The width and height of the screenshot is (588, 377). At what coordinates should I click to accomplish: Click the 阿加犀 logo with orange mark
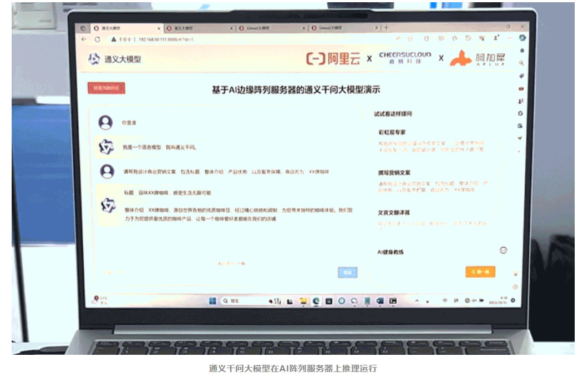[x=478, y=58]
